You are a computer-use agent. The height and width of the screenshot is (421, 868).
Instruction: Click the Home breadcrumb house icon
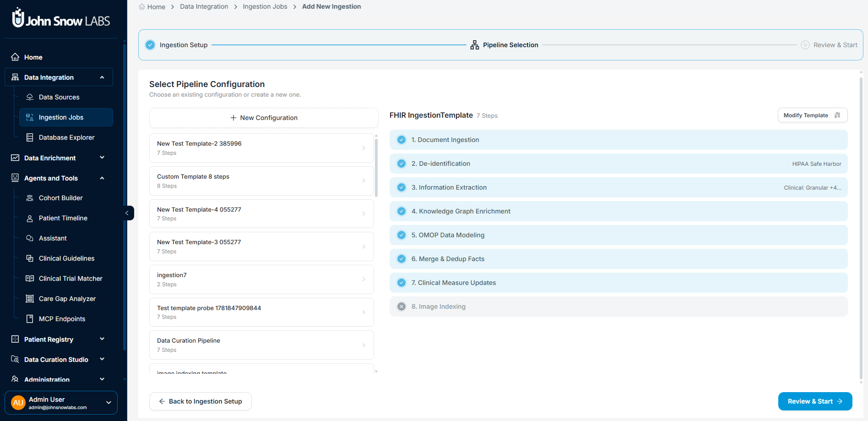coord(142,6)
